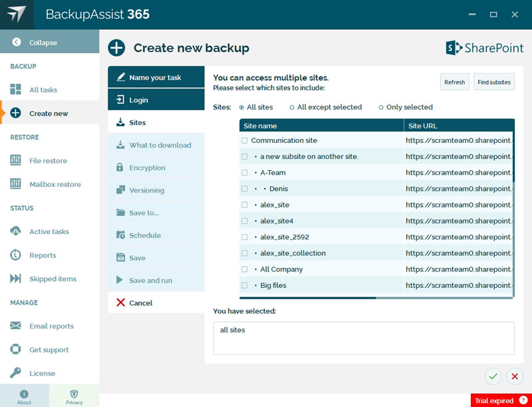This screenshot has height=407, width=532.
Task: Select the All sites radio option
Action: [241, 108]
